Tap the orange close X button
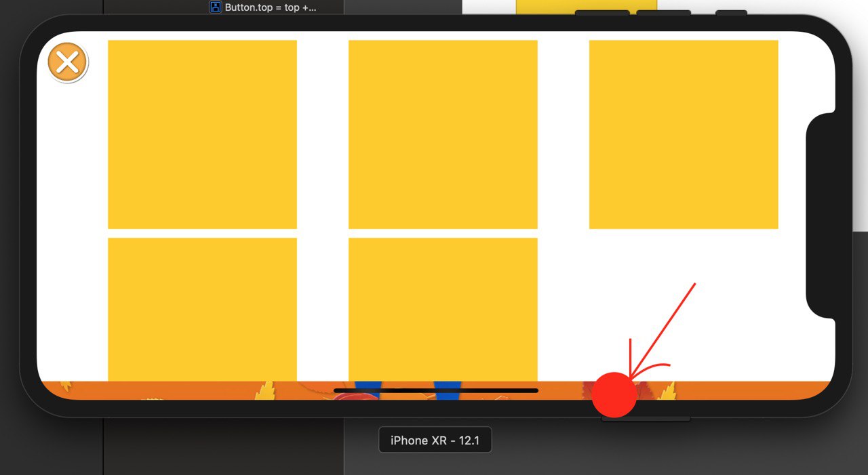The image size is (868, 475). pos(67,63)
